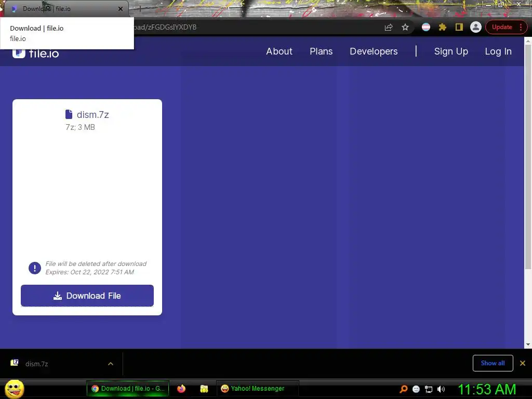Open the striped circle extension icon
Screen dimensions: 532x399
[x=426, y=27]
